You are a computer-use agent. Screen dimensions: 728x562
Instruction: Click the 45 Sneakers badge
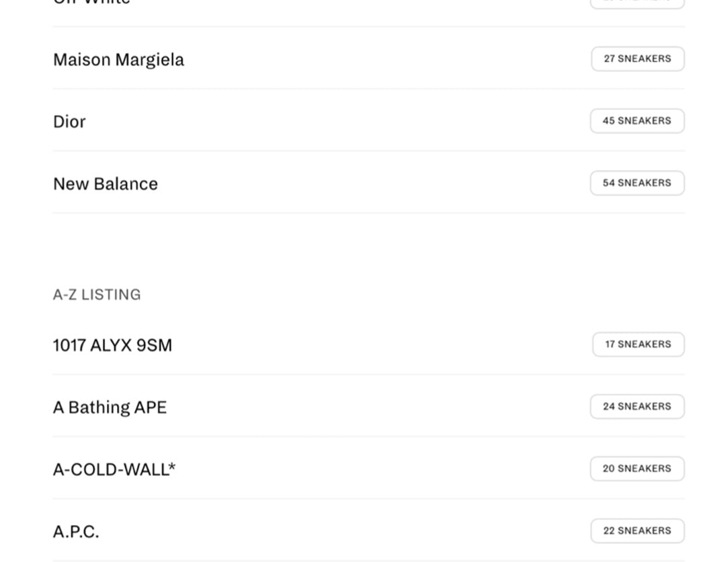click(637, 121)
